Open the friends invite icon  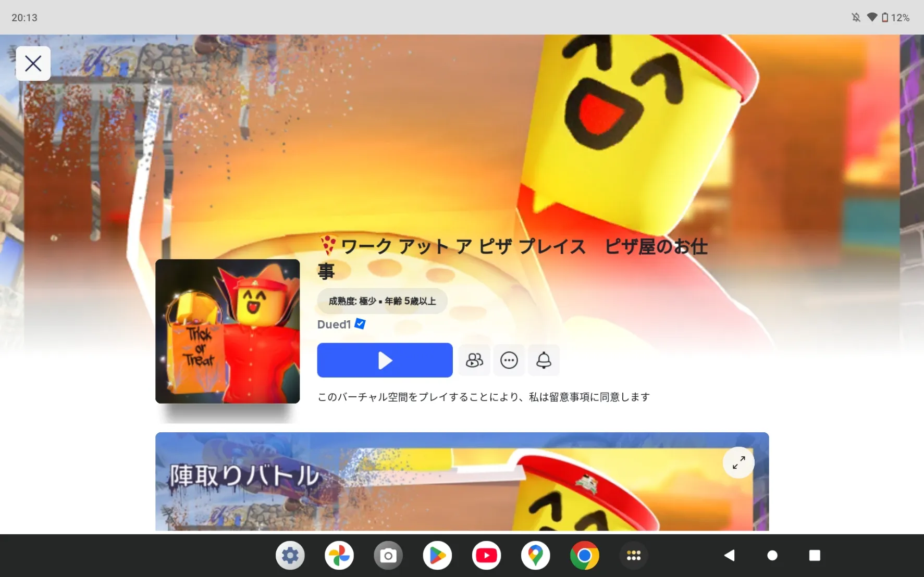pyautogui.click(x=474, y=360)
